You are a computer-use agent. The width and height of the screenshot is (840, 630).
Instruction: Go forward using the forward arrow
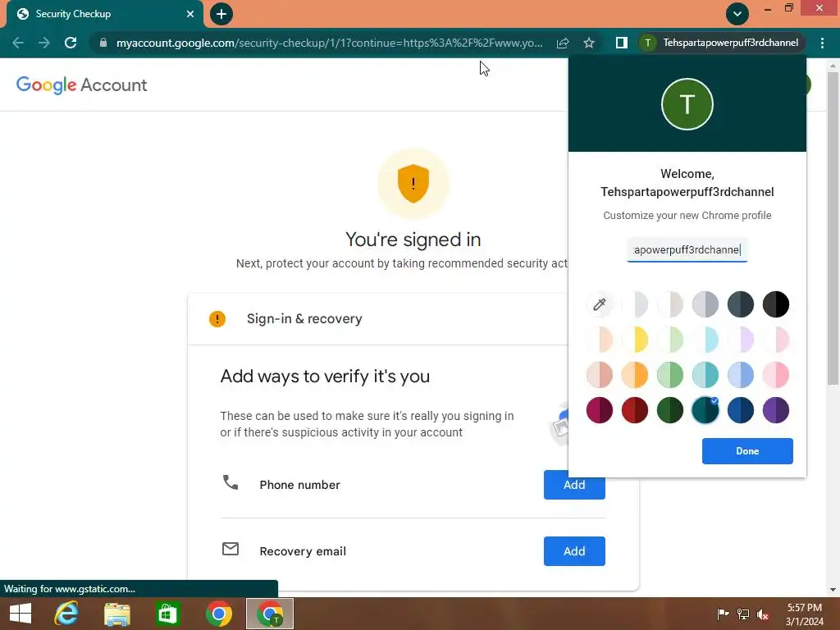[44, 43]
